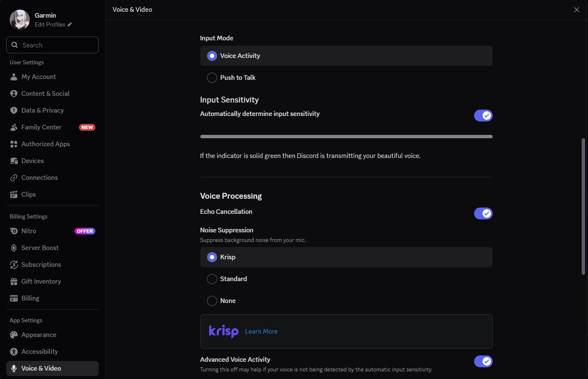Disable automatic input sensitivity toggle
The image size is (588, 379).
click(483, 116)
